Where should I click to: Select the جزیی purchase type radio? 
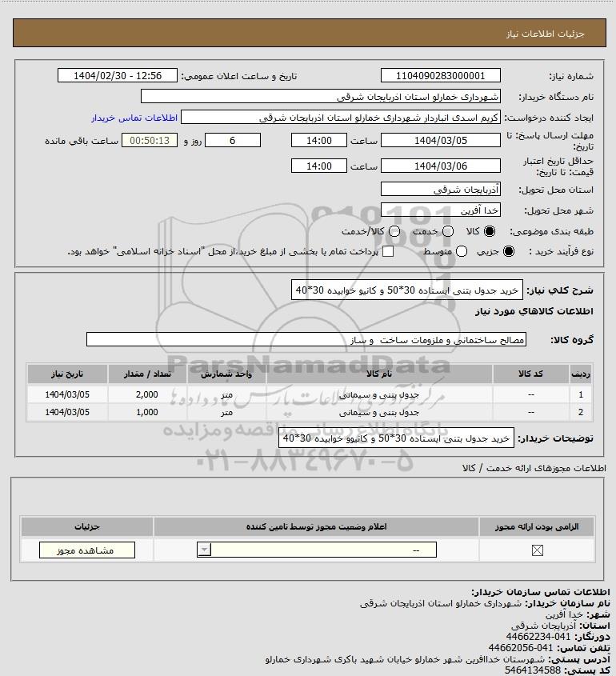coord(509,251)
